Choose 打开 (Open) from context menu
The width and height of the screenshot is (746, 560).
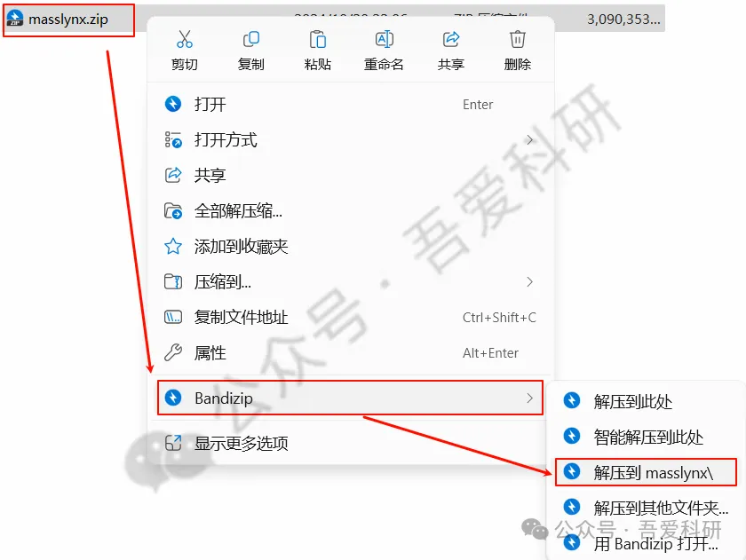click(x=351, y=104)
